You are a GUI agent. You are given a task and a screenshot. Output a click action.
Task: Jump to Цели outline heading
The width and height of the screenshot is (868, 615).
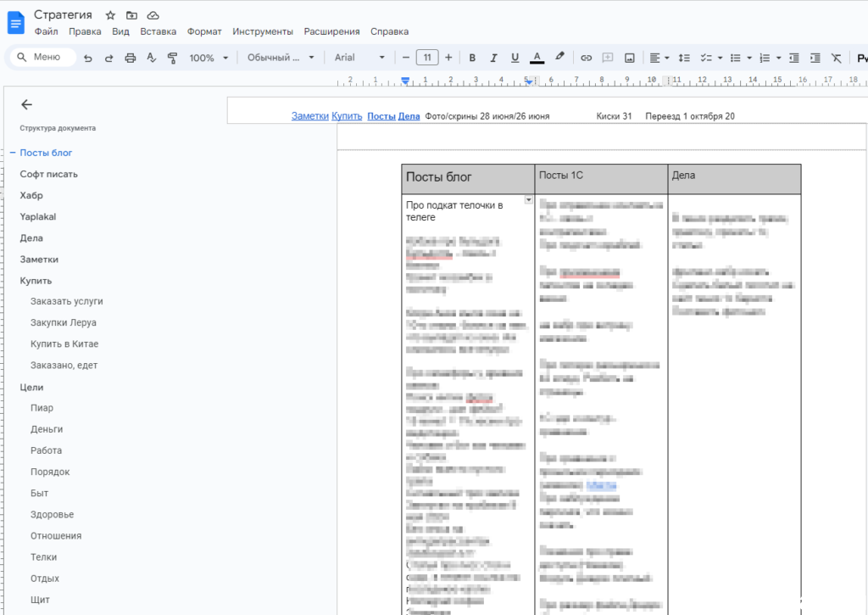31,388
